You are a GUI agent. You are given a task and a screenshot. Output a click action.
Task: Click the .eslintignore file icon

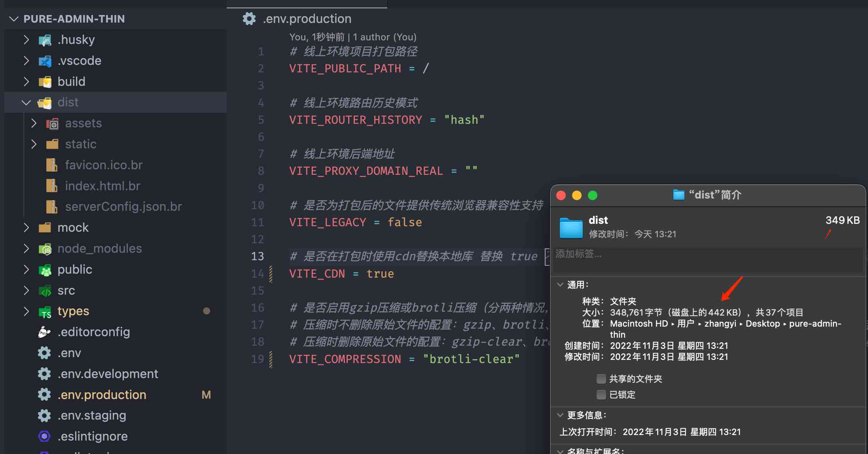pos(44,436)
